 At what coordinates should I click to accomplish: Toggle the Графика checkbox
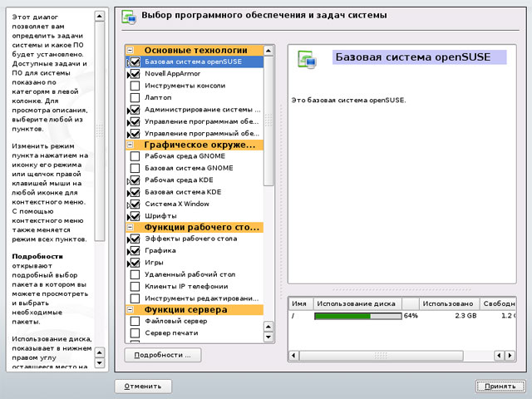coord(135,250)
